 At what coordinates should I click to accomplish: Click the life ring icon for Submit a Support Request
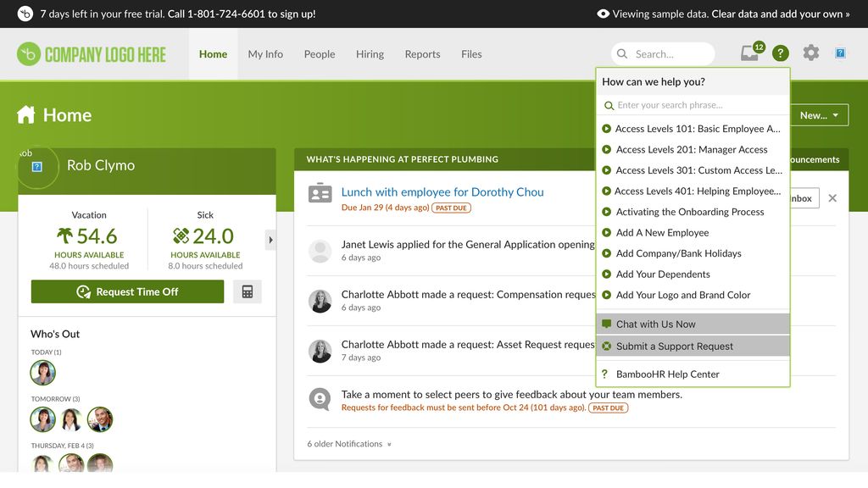coord(607,347)
